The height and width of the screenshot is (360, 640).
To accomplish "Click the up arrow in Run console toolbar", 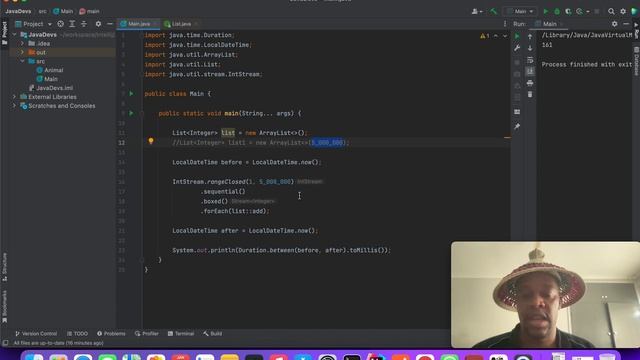I will [x=530, y=36].
